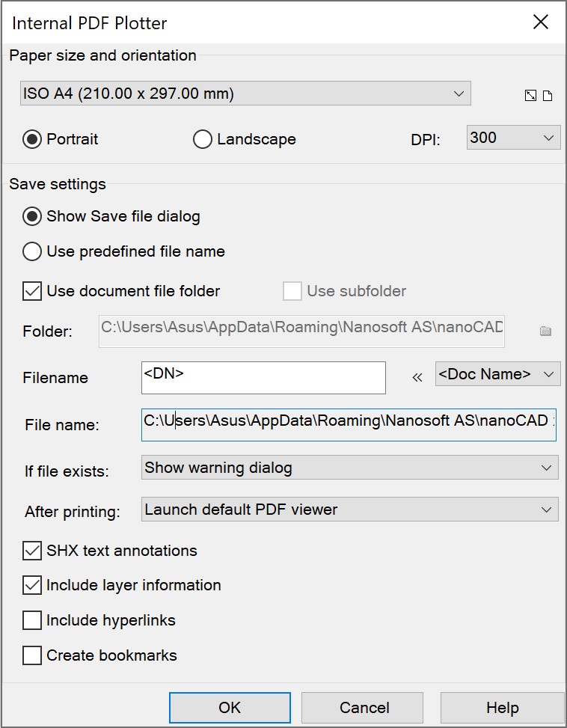Select Use predefined file name option
The image size is (567, 728).
tap(32, 251)
